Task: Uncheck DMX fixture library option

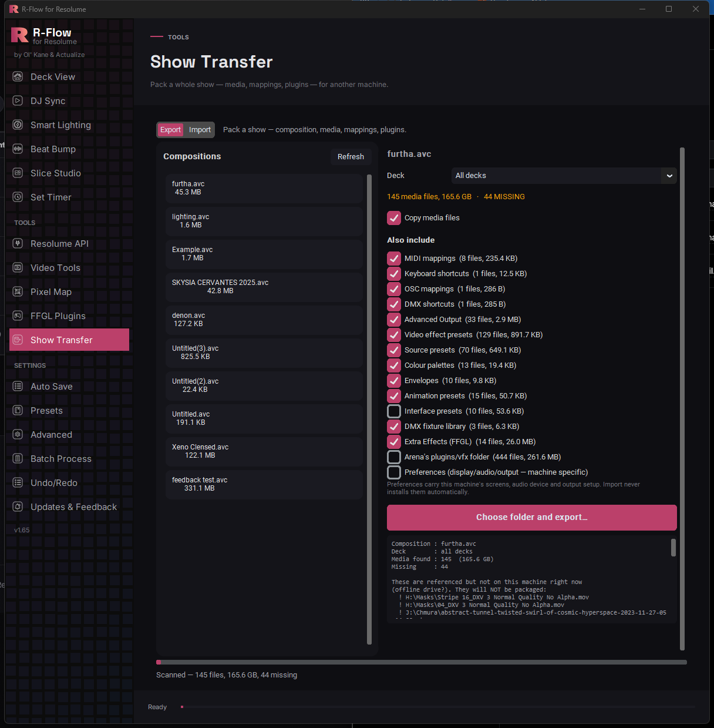Action: [394, 427]
